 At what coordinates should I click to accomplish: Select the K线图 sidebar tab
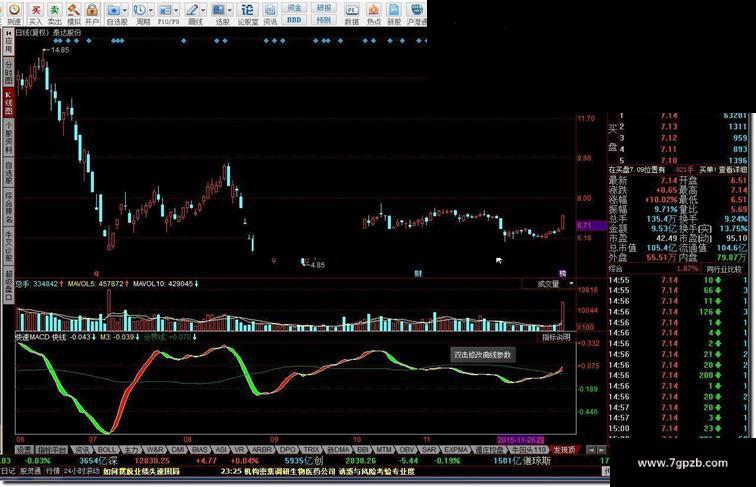pyautogui.click(x=9, y=103)
